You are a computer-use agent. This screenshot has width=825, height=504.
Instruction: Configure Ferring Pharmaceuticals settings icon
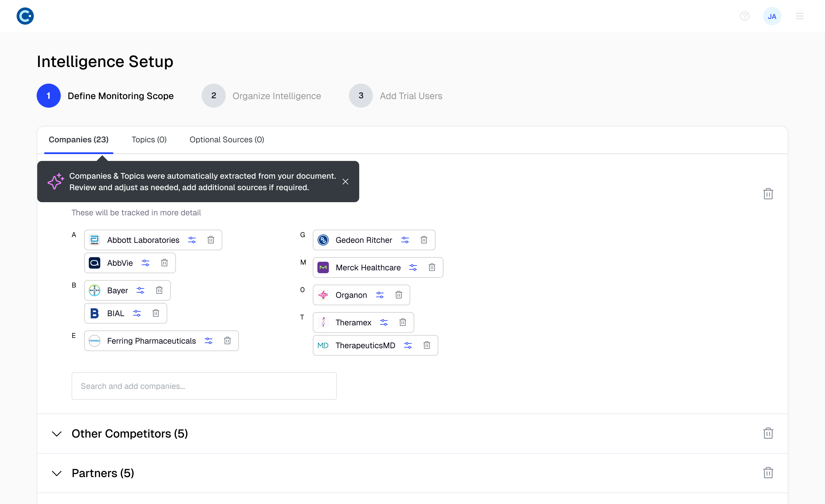[209, 341]
